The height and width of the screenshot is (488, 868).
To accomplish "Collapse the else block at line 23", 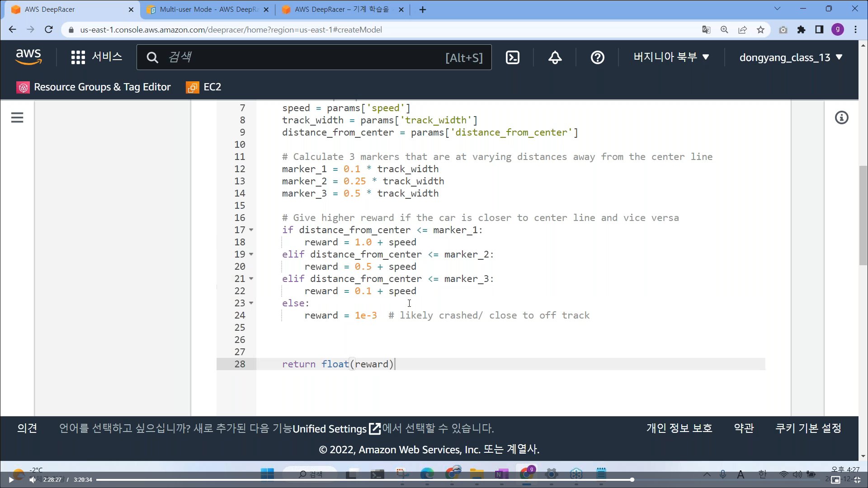I will pos(251,303).
